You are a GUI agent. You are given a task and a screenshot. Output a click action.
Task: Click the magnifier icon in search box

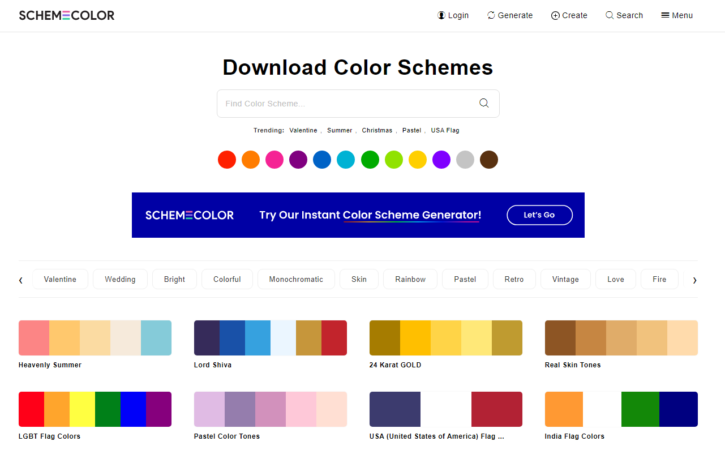pos(484,103)
